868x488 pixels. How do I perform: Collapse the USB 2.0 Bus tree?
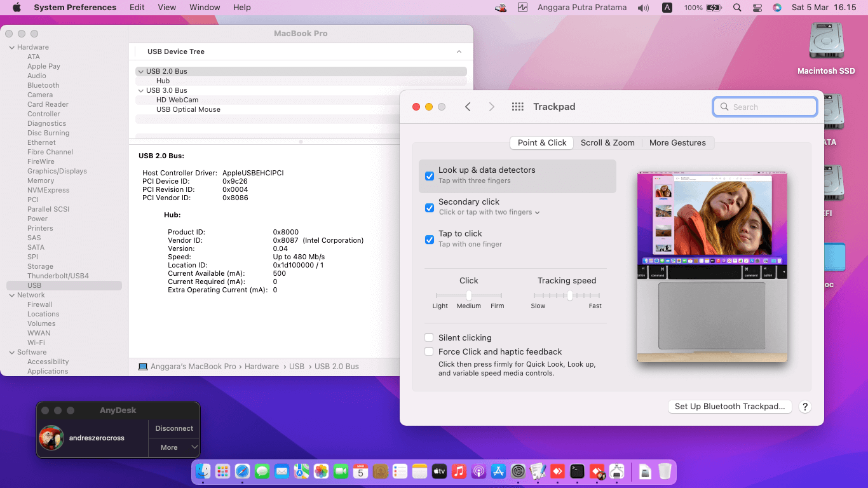click(140, 71)
